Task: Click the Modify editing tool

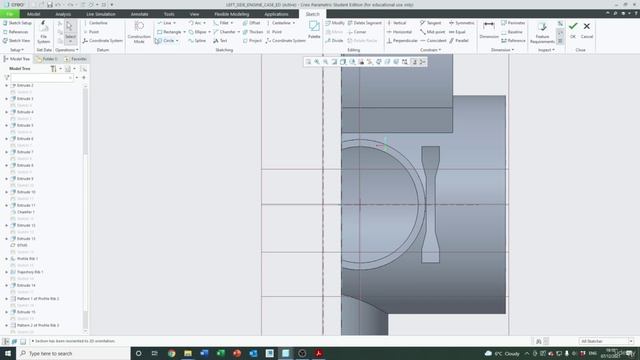Action: point(335,23)
